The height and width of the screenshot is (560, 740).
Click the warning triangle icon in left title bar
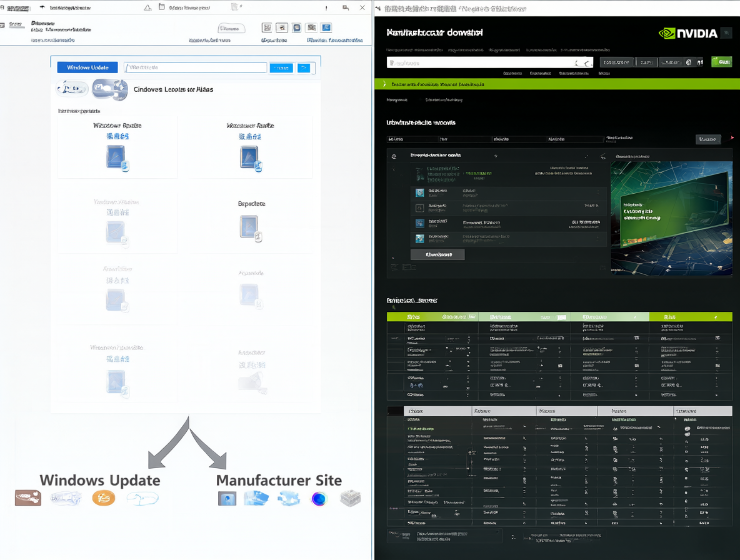pyautogui.click(x=147, y=7)
